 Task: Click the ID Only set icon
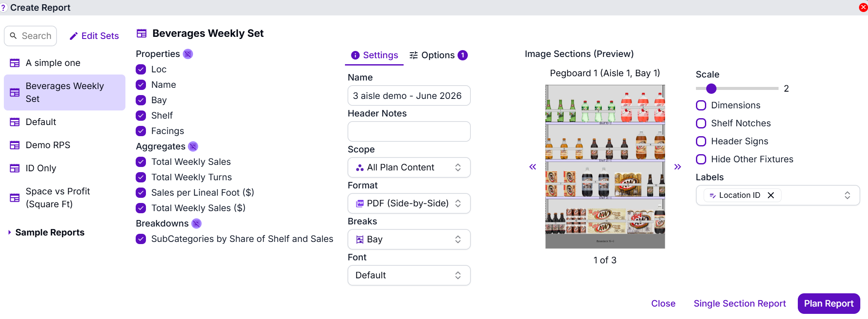coord(15,168)
